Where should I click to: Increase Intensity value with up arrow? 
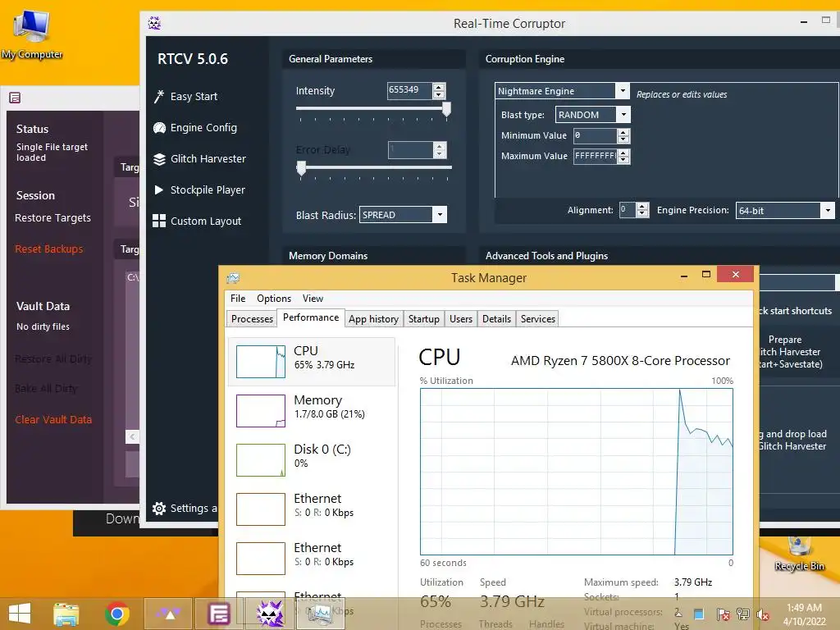[x=439, y=87]
